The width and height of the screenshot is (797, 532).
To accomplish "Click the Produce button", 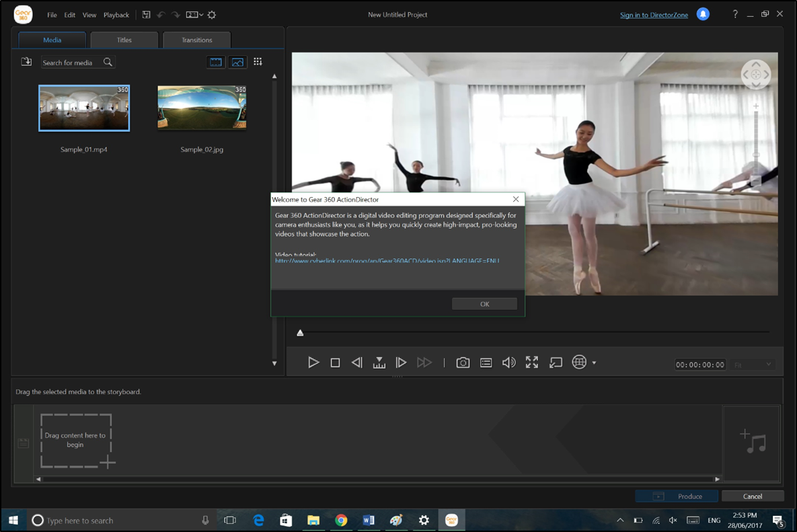I will tap(677, 496).
